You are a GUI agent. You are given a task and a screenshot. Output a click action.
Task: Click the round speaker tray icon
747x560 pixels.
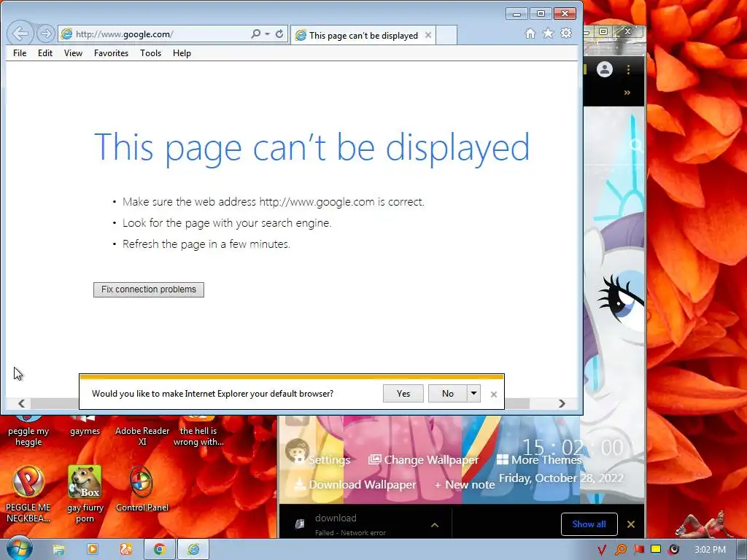673,550
